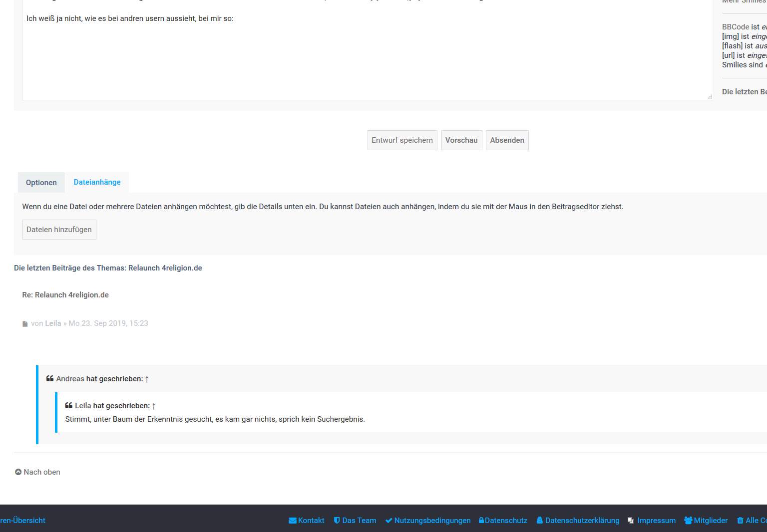This screenshot has width=767, height=532.
Task: Click the Nach oben circle arrow icon
Action: 18,472
